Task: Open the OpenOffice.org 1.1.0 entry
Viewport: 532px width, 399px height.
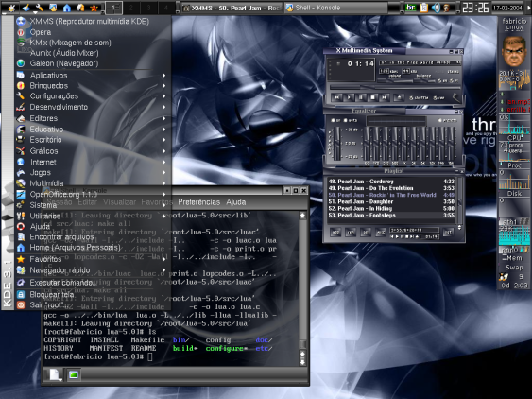Action: point(93,194)
